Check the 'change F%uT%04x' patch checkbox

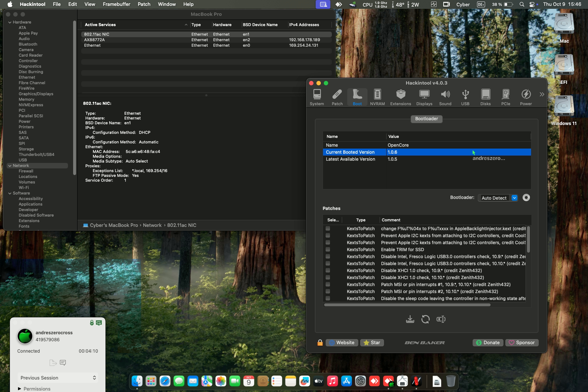(x=328, y=229)
